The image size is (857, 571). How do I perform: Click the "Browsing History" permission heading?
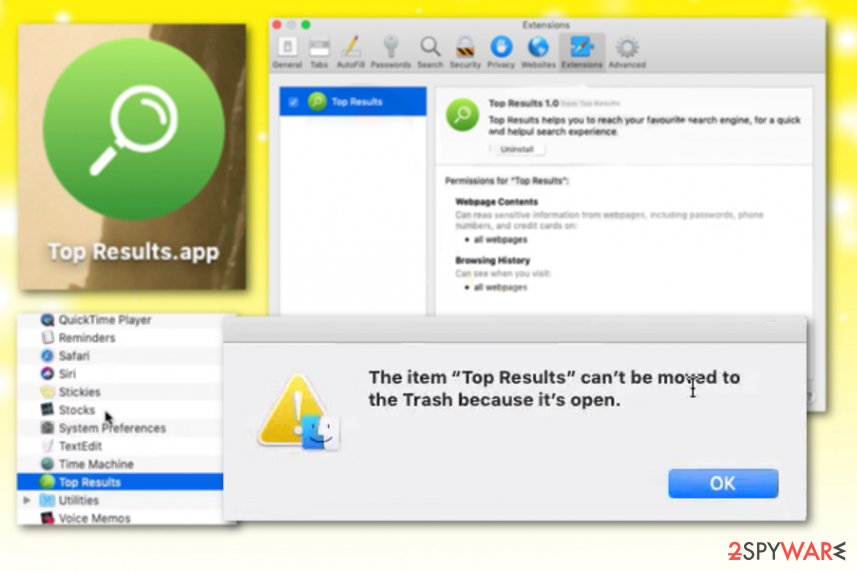tap(492, 260)
